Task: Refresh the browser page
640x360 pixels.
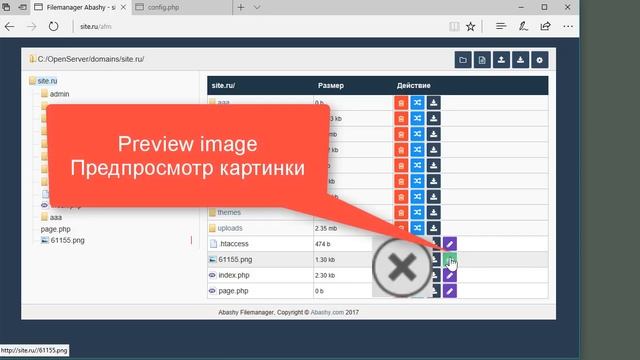Action: 53,27
